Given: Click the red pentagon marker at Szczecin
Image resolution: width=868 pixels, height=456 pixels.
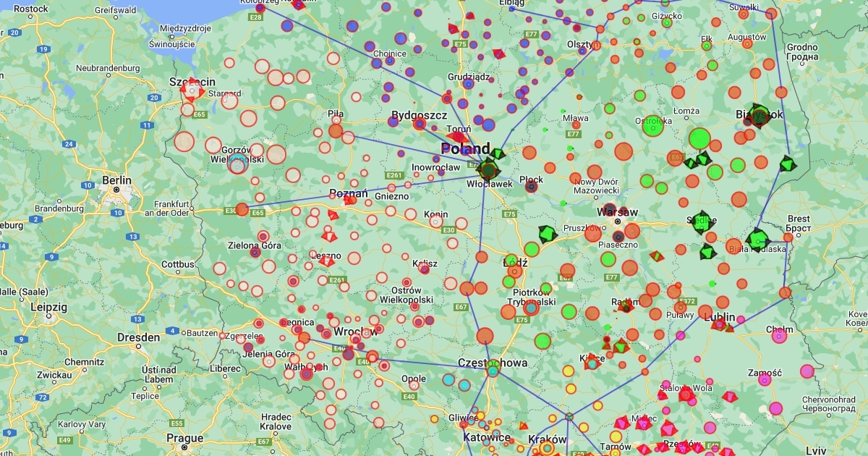Looking at the screenshot, I should point(192,90).
